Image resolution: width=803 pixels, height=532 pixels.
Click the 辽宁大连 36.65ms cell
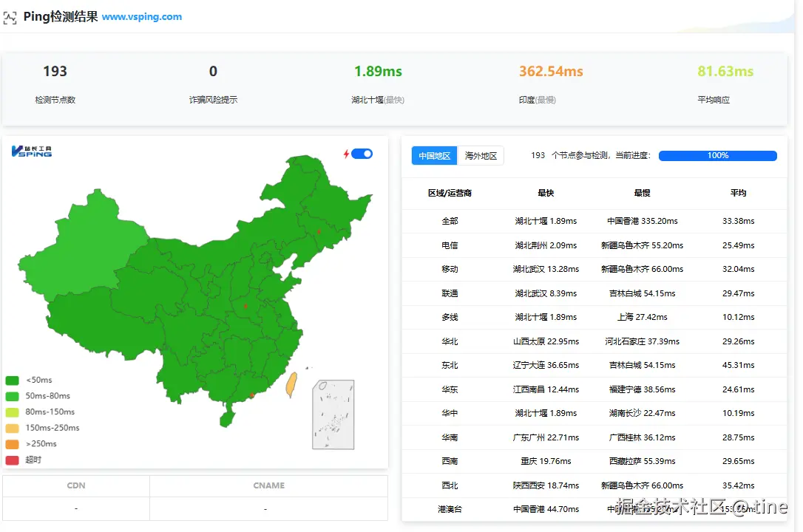point(546,365)
